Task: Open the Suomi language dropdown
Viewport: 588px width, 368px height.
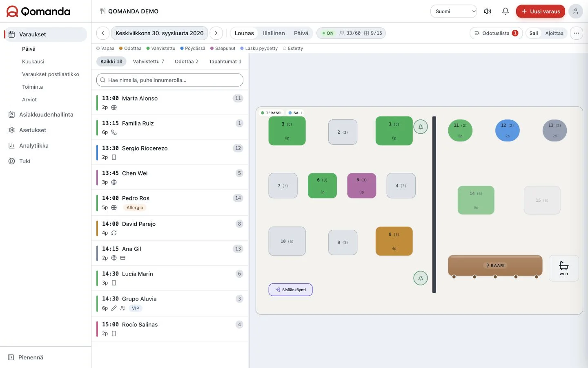Action: pyautogui.click(x=454, y=11)
